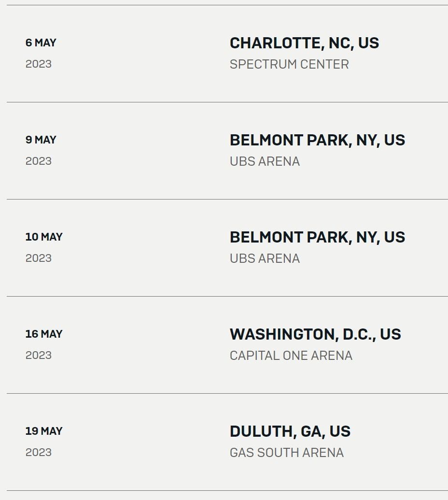Viewport: 448px width, 500px height.
Task: Click the 6 May date label
Action: click(41, 43)
